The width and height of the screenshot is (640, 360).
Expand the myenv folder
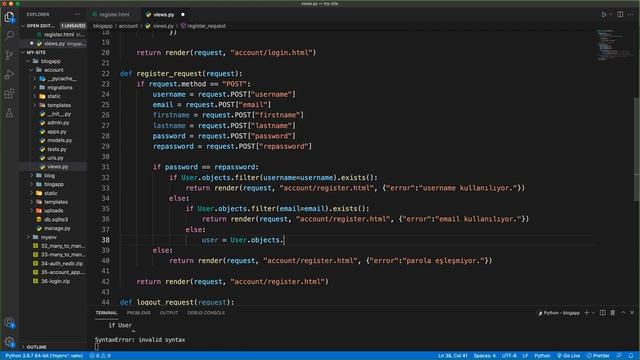(x=48, y=237)
